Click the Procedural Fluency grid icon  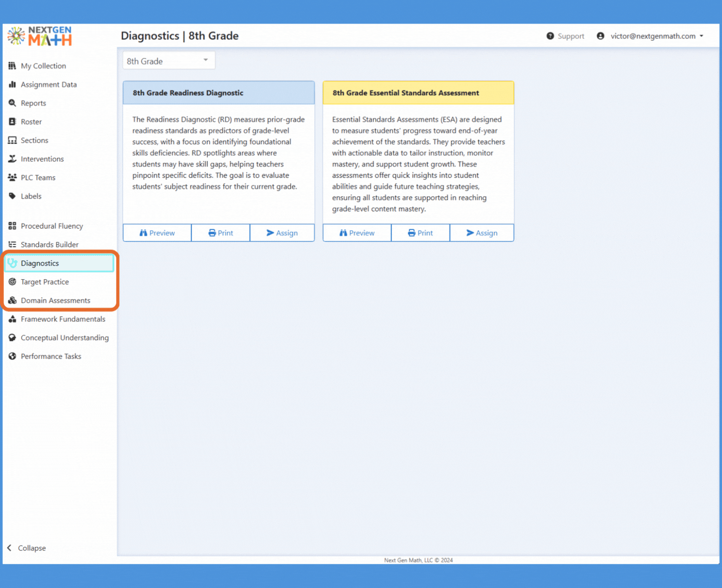[x=12, y=226]
